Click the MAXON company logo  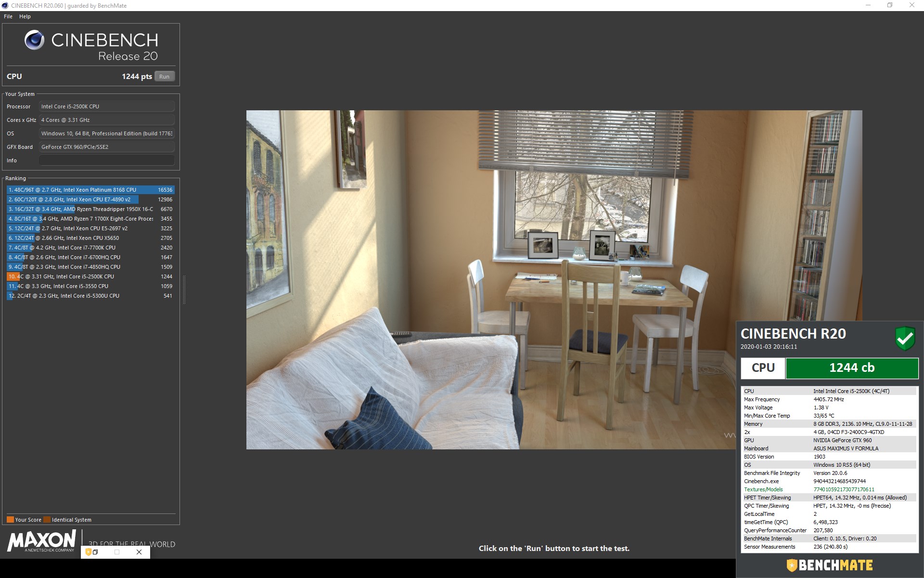(41, 540)
